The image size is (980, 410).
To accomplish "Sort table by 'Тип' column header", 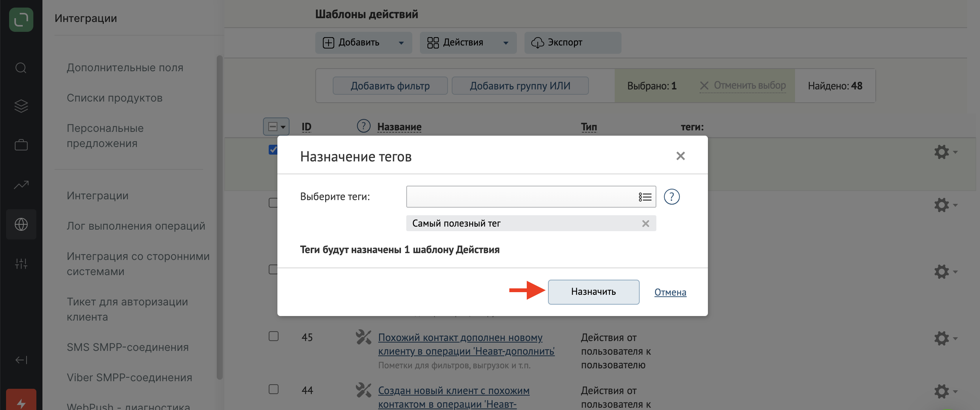I will point(589,127).
